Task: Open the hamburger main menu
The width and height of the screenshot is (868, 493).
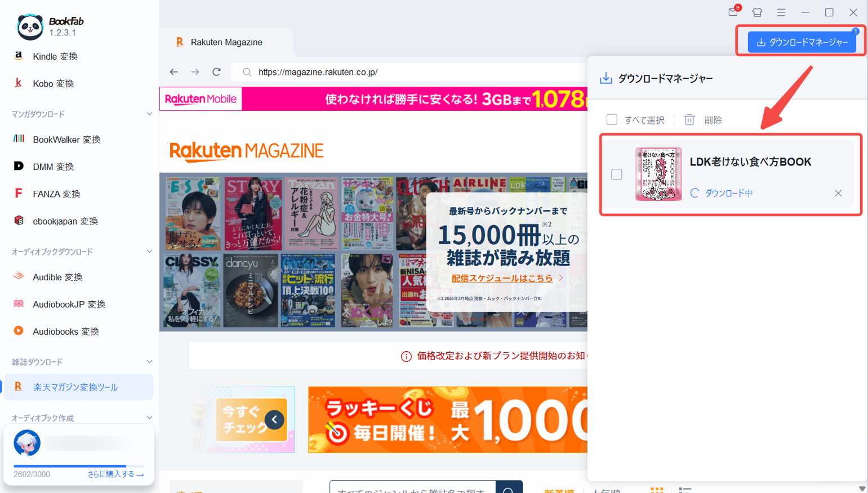Action: (781, 12)
